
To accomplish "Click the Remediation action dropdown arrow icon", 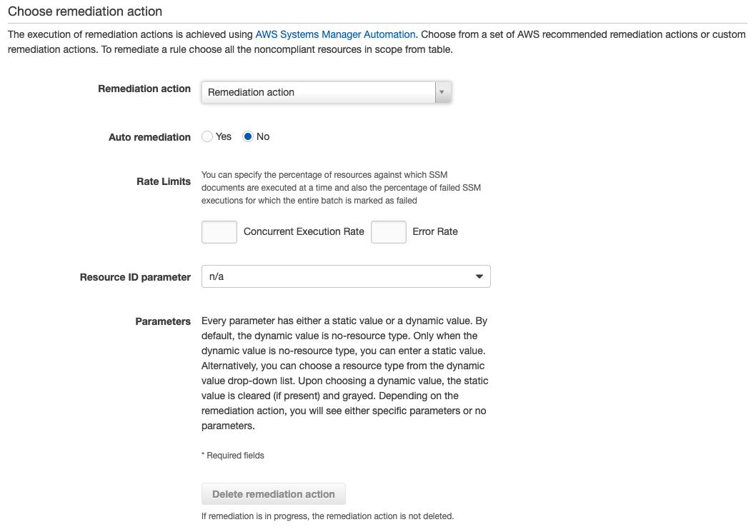I will tap(442, 92).
